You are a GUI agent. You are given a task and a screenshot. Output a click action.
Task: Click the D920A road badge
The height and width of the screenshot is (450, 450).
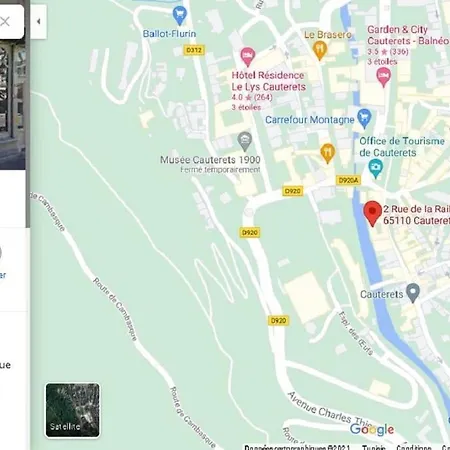click(x=348, y=180)
